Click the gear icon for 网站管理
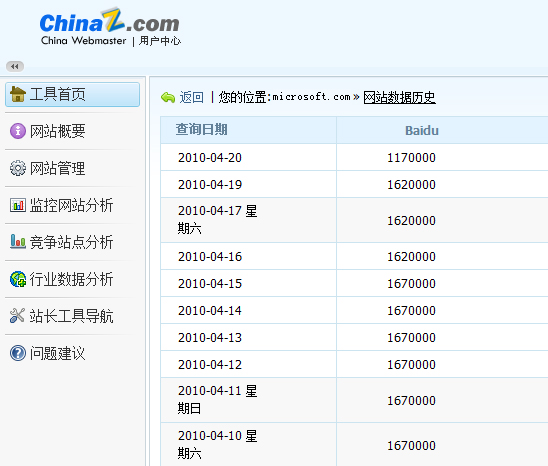 pos(18,168)
